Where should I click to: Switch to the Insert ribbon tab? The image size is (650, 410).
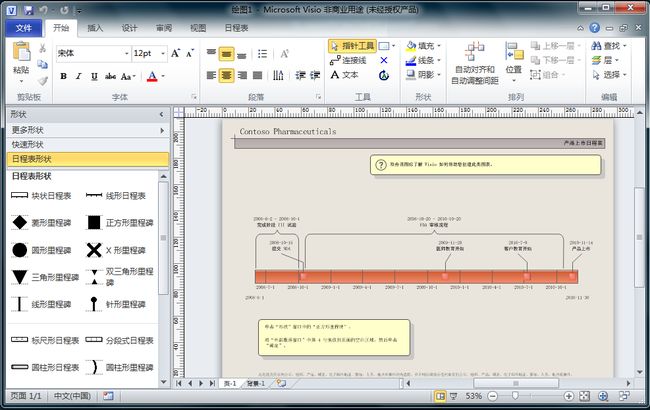pyautogui.click(x=95, y=28)
